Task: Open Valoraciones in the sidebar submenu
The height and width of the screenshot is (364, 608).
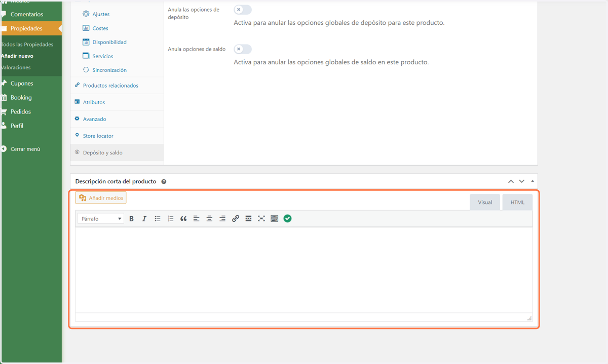Action: point(16,67)
